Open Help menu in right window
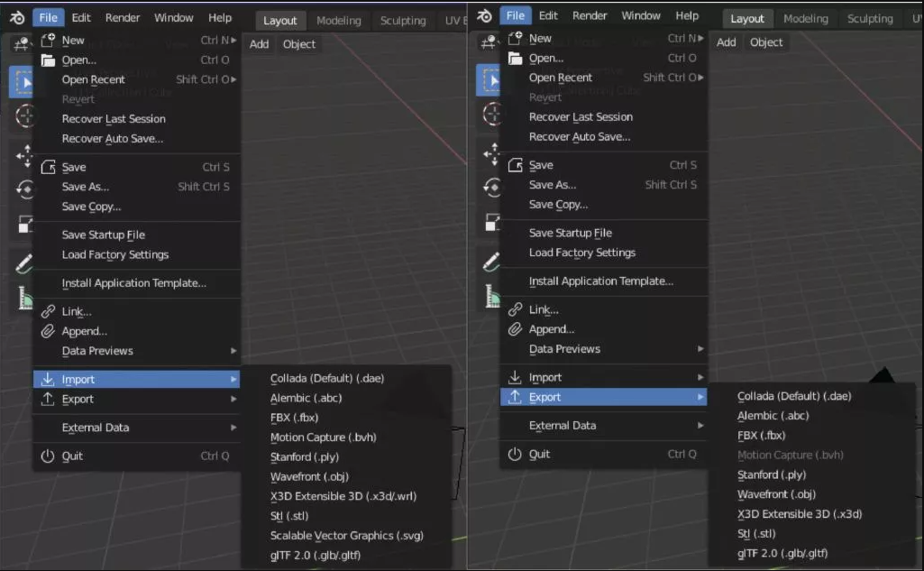The height and width of the screenshot is (571, 924). point(687,16)
